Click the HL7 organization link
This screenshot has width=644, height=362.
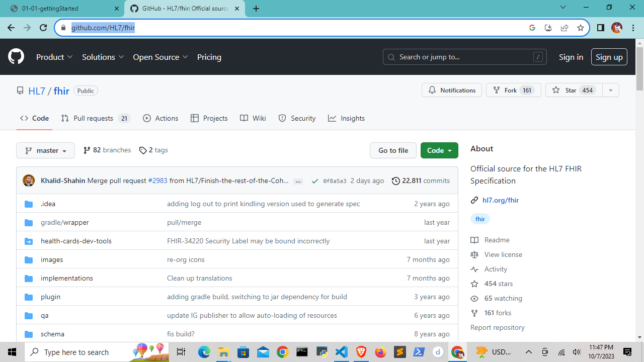[37, 91]
